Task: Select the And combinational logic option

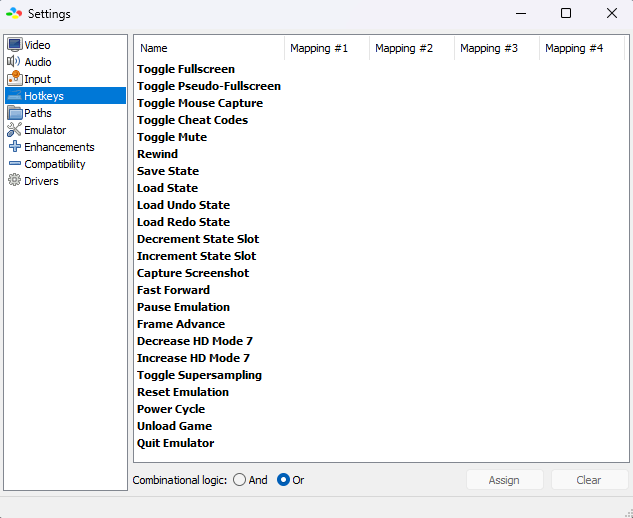Action: [x=239, y=480]
